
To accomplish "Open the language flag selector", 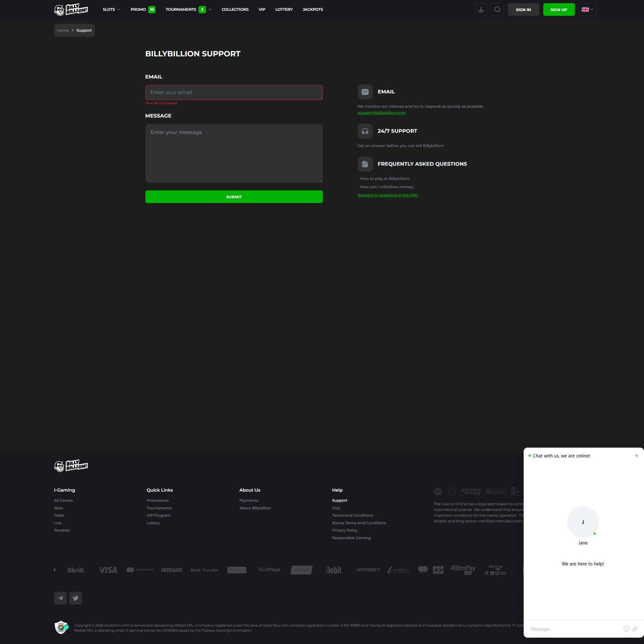I will point(587,9).
